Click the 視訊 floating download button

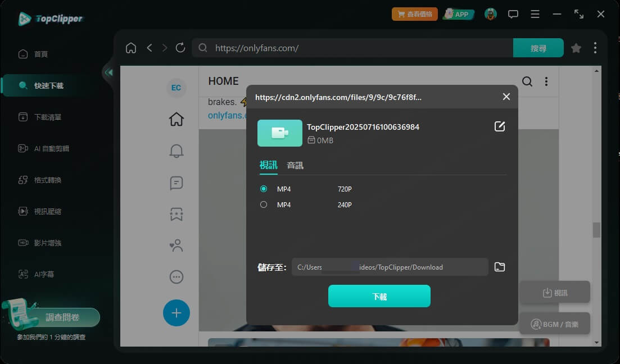click(555, 293)
